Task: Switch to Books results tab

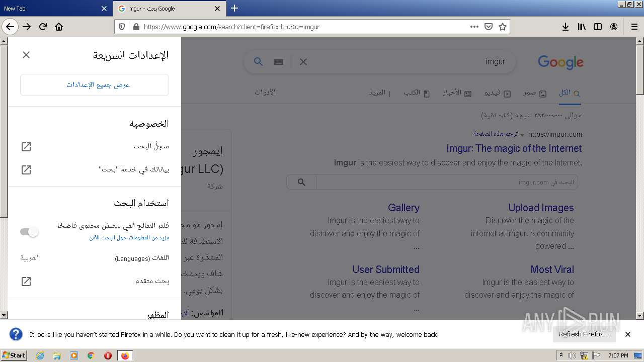Action: (x=417, y=93)
